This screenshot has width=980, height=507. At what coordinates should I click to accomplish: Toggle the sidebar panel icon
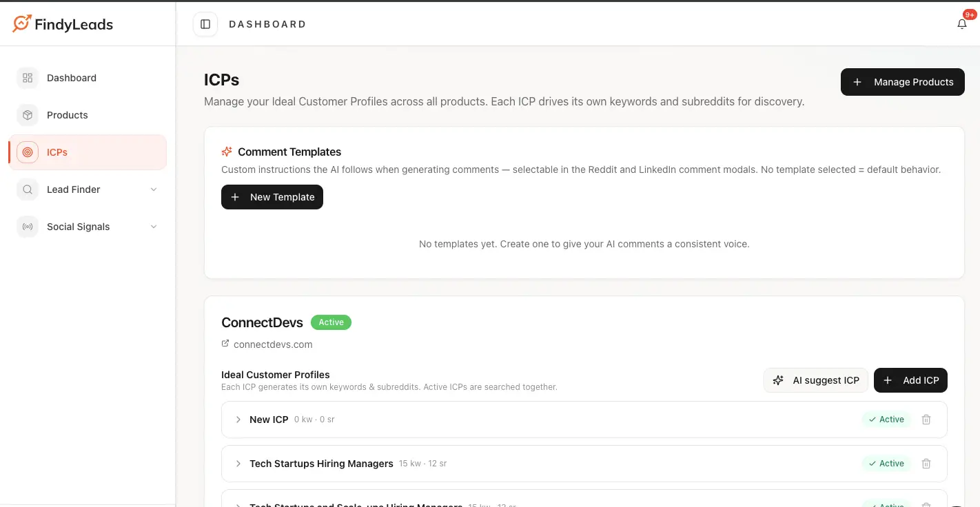click(x=205, y=24)
